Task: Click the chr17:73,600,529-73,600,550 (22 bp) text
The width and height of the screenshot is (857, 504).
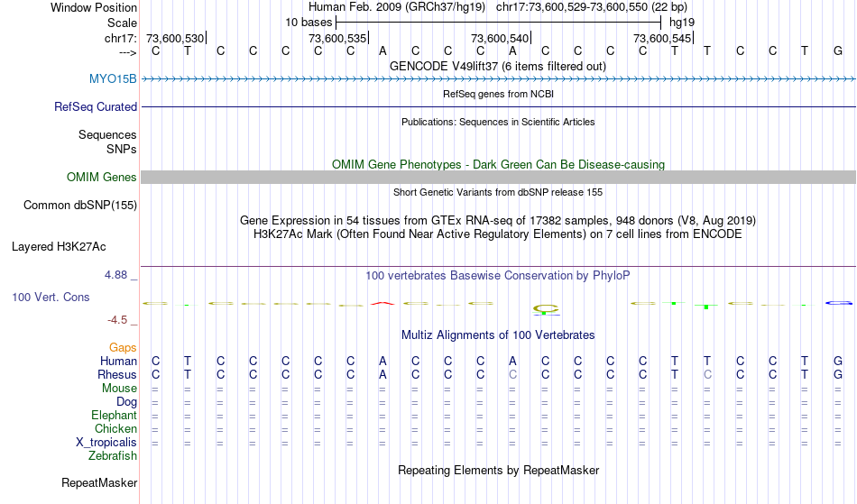Action: click(592, 7)
